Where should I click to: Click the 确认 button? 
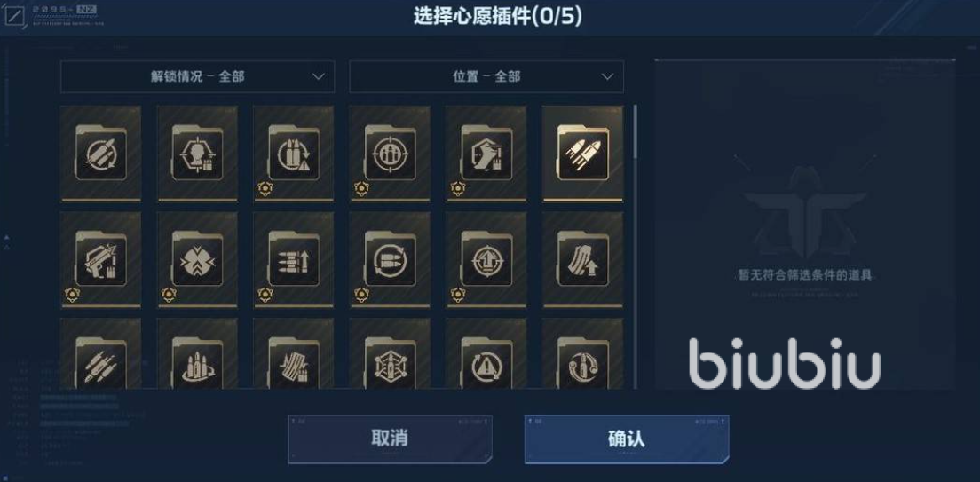pyautogui.click(x=626, y=439)
